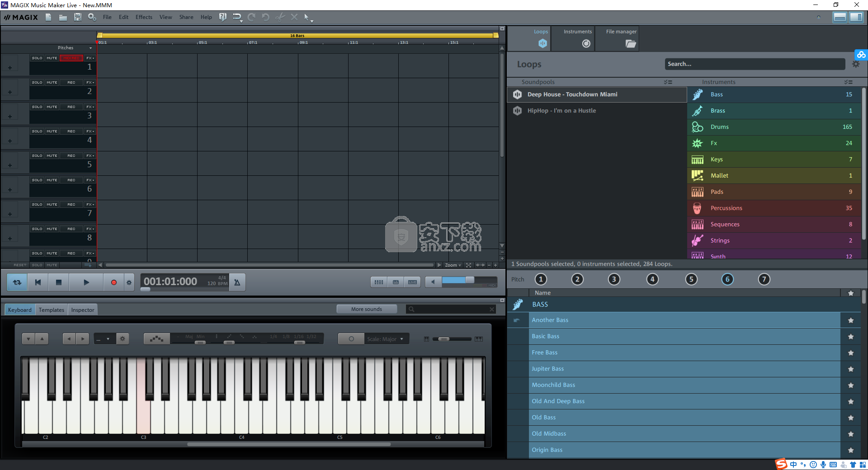Open keyboard preset dropdown
Viewport: 868px width, 470px height.
click(x=104, y=339)
